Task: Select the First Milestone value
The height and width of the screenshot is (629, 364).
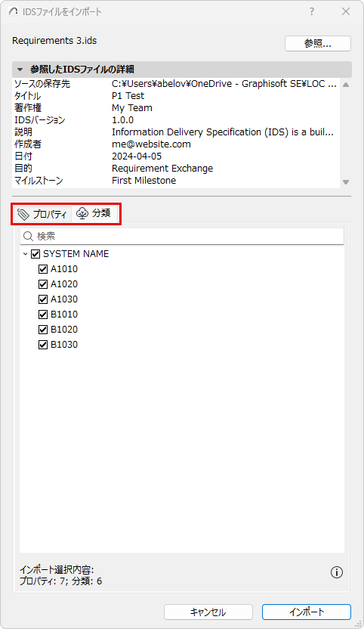Action: pos(144,181)
